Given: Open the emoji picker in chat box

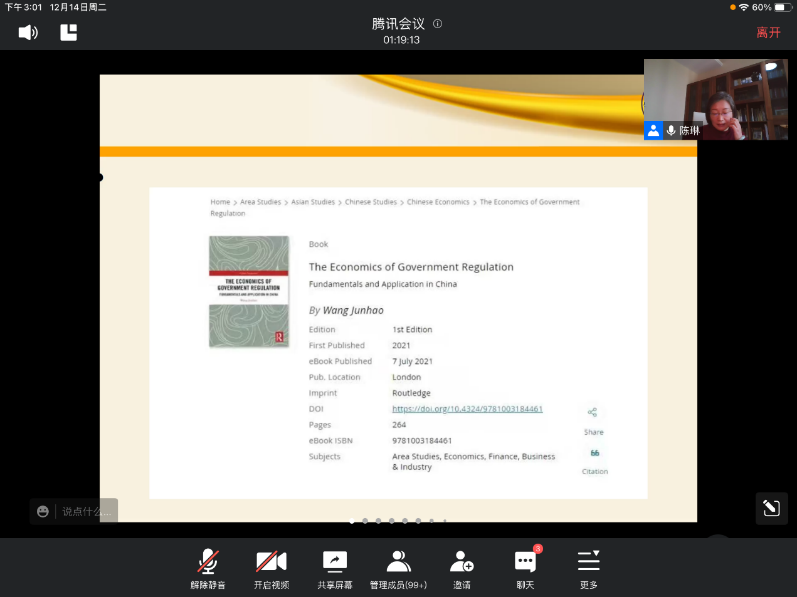Looking at the screenshot, I should pyautogui.click(x=43, y=511).
